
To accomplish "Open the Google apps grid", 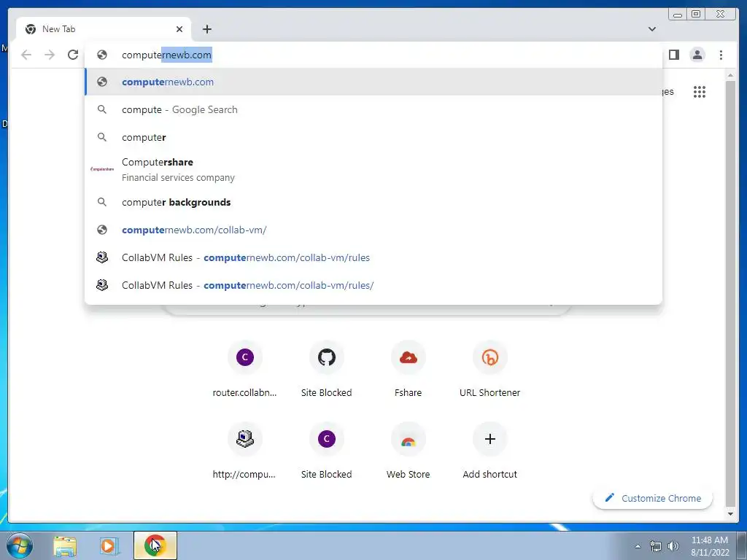I will click(x=699, y=92).
